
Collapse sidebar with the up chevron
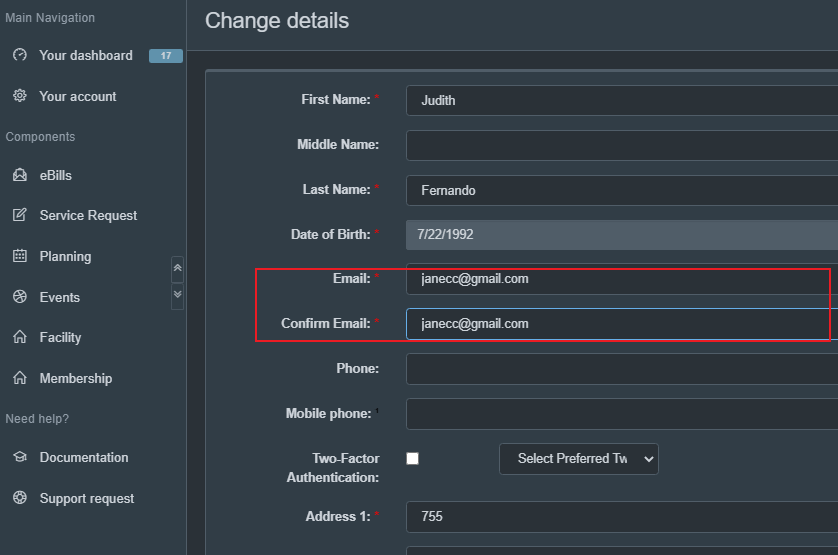coord(178,269)
